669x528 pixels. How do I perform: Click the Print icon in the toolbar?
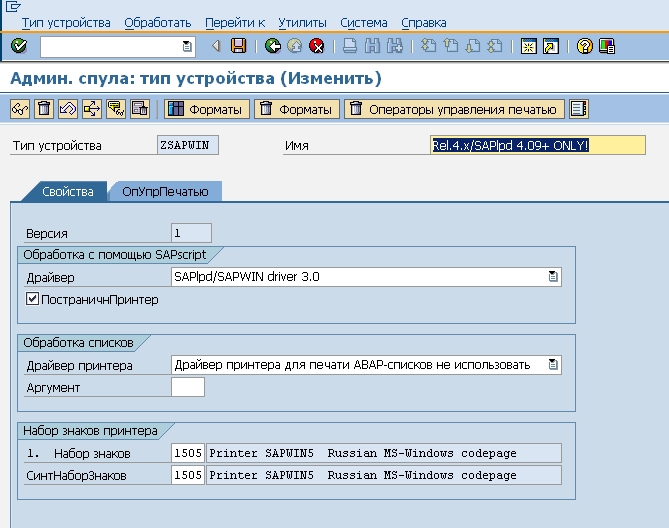[350, 46]
